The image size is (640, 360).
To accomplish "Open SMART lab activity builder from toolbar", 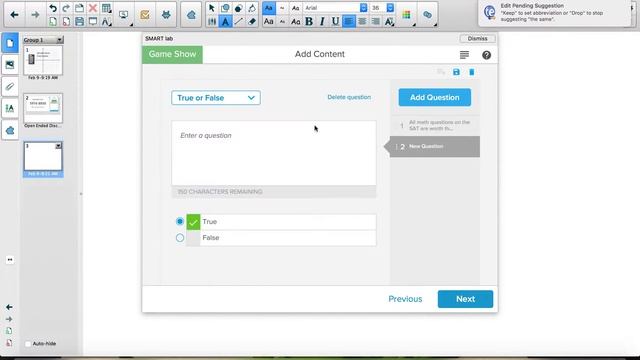I will point(191,15).
